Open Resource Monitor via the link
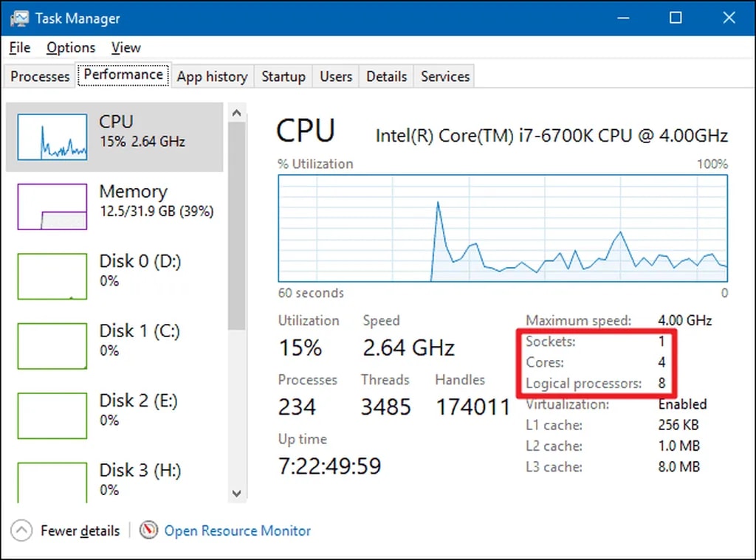Image resolution: width=756 pixels, height=560 pixels. pyautogui.click(x=238, y=530)
